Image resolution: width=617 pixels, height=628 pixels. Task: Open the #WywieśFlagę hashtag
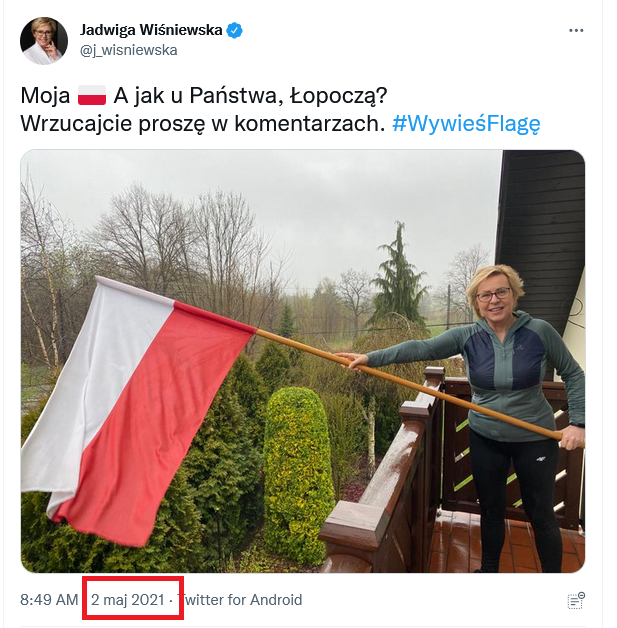click(x=466, y=124)
